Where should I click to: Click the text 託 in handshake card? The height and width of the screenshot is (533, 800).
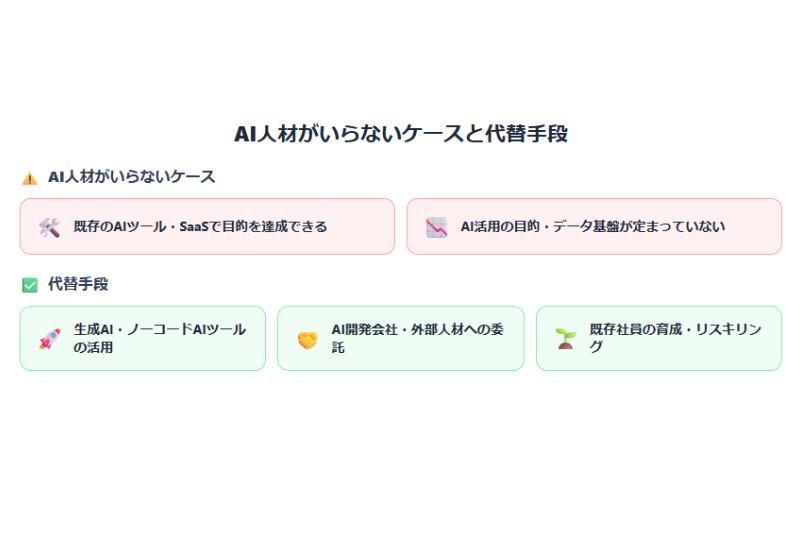tap(338, 347)
